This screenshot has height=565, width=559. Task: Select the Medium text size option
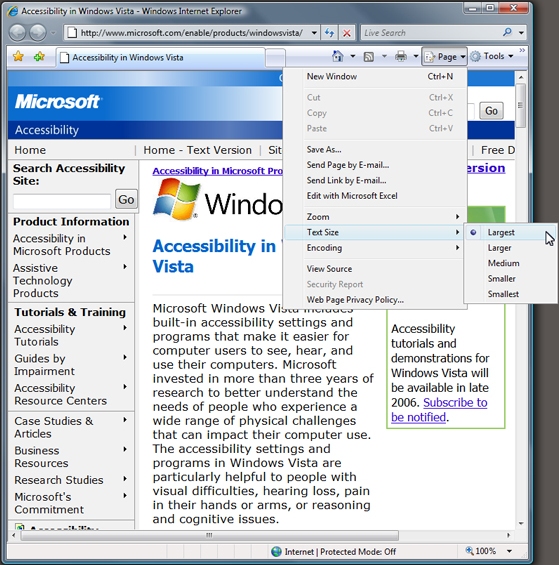pyautogui.click(x=510, y=263)
